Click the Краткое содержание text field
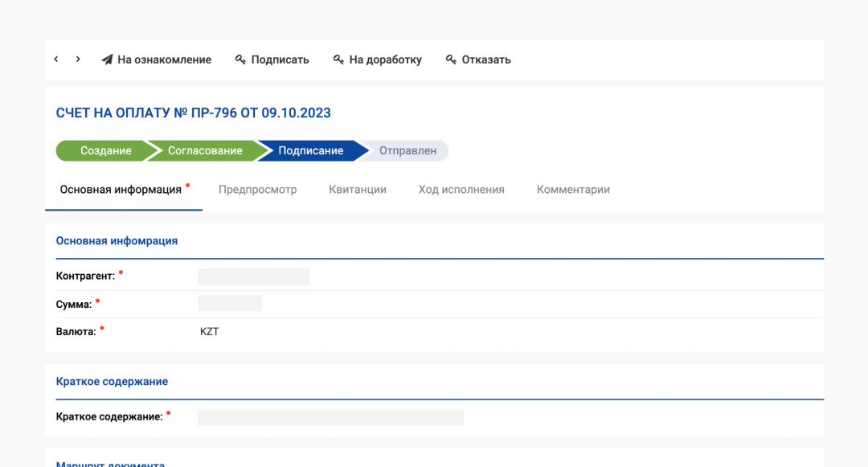868x467 pixels. [331, 416]
